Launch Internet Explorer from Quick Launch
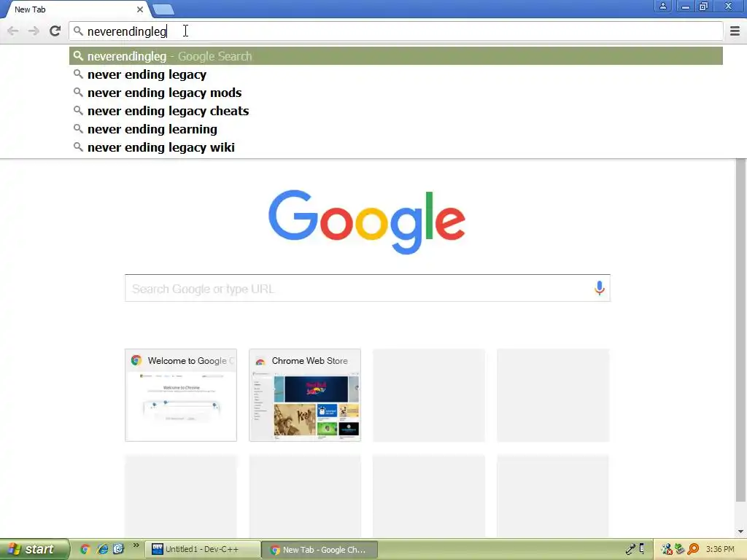 coord(102,549)
